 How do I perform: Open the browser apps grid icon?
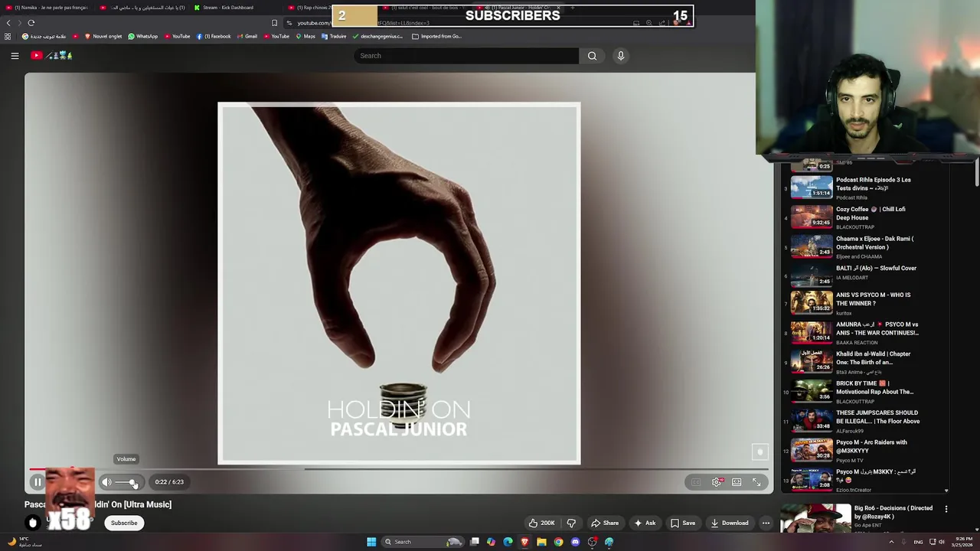(8, 36)
